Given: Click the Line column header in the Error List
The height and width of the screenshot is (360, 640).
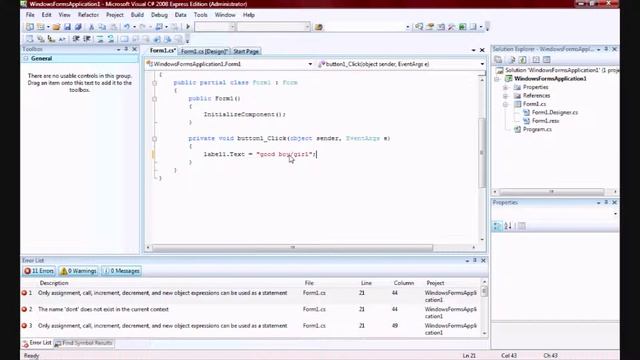Looking at the screenshot, I should pos(366,283).
